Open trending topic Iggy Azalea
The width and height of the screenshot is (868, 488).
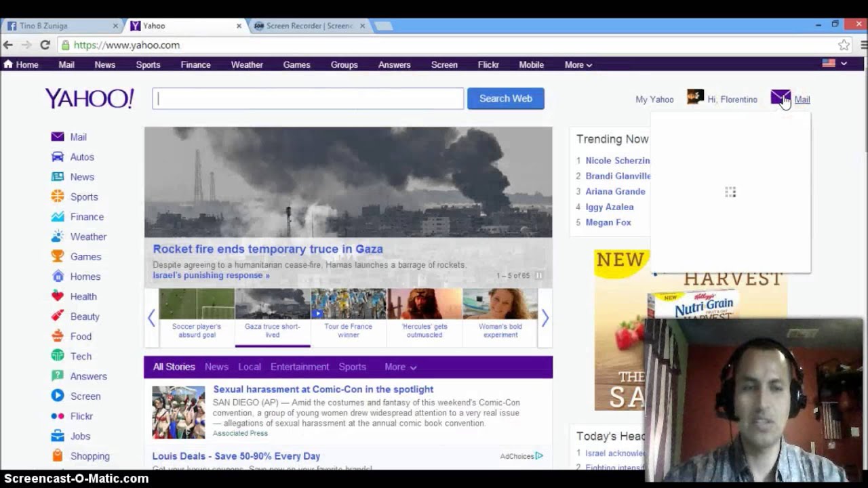[610, 207]
